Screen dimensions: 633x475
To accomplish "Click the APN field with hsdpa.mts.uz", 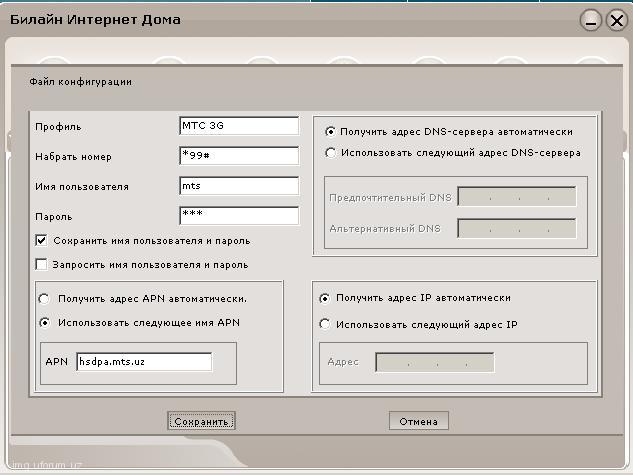I will click(143, 362).
